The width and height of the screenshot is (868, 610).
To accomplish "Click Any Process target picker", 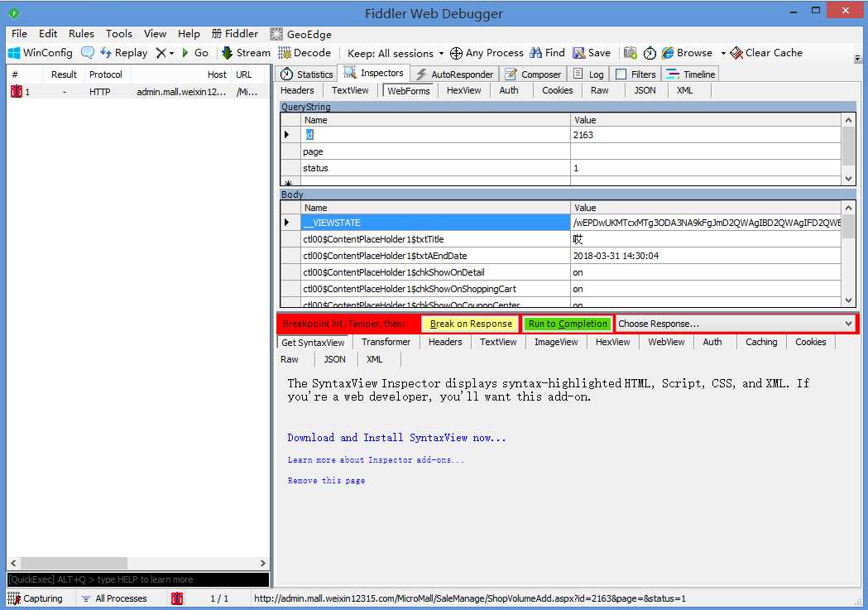I will point(487,53).
